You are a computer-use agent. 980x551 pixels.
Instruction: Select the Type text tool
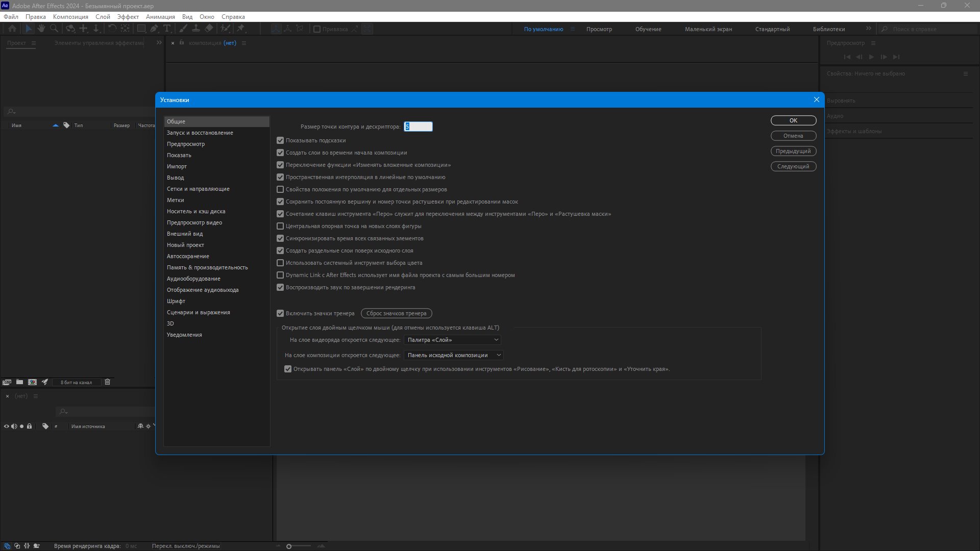167,29
